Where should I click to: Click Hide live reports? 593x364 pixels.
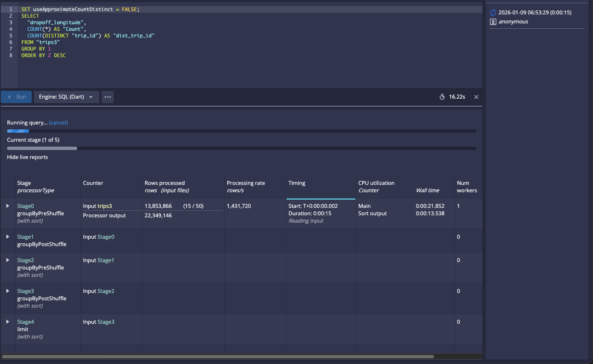point(28,157)
